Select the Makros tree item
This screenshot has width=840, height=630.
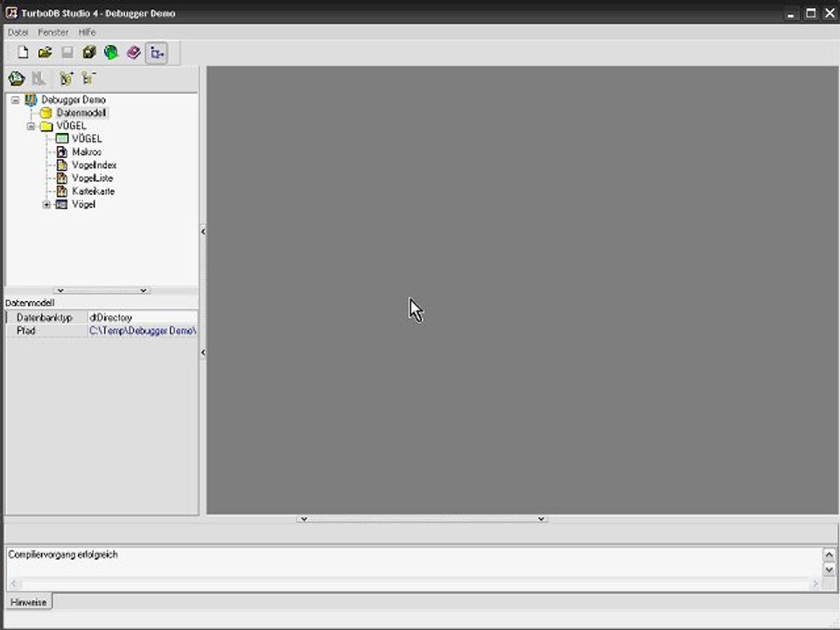[x=87, y=152]
